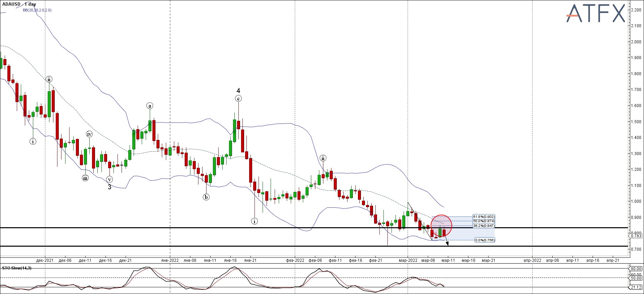
Task: Click the ADAUSD 1 day chart title
Action: pyautogui.click(x=19, y=4)
